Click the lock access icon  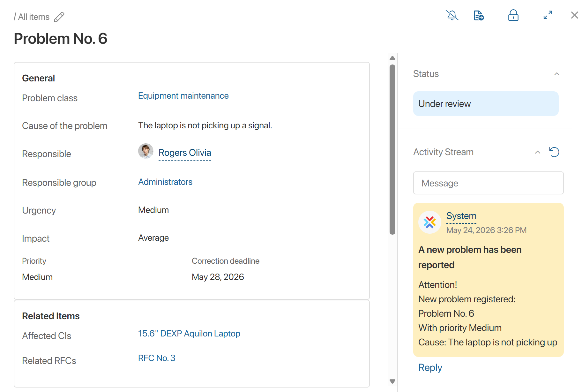(x=513, y=15)
